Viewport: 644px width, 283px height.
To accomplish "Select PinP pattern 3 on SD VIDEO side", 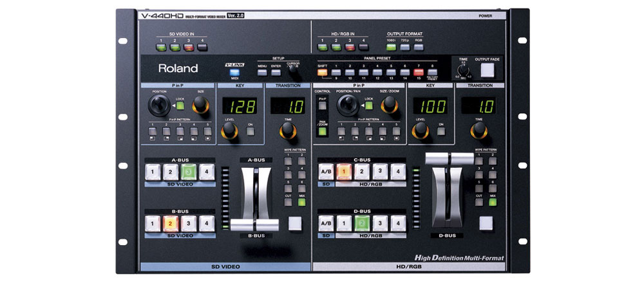I will tap(180, 131).
